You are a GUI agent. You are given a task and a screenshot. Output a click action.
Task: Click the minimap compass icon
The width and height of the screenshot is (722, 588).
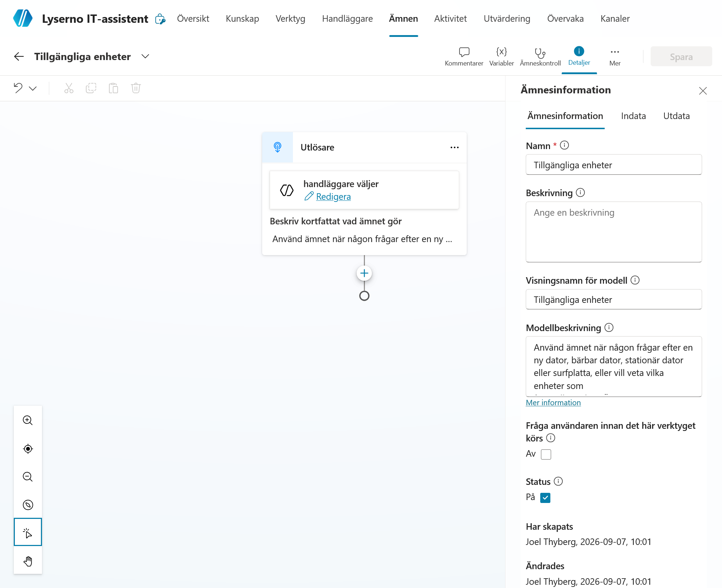pos(28,505)
